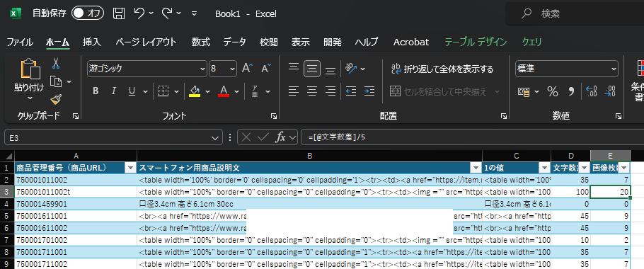Screen dimensions: 644x269
Task: Click the Orientation text angle icon
Action: tap(351, 69)
